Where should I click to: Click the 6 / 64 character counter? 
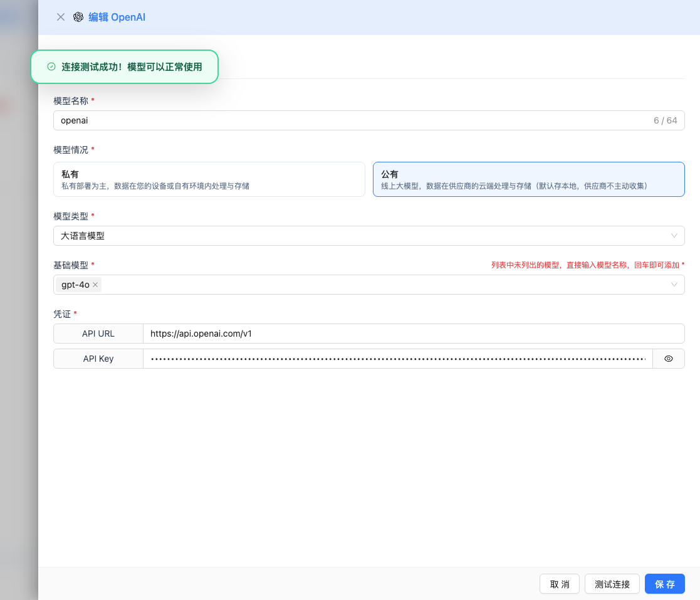(665, 120)
